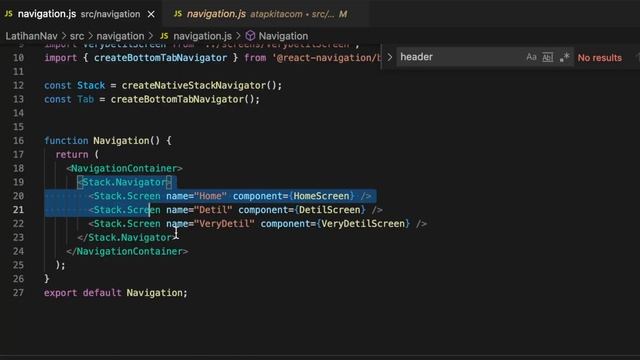Click JS file icon on second tab
The height and width of the screenshot is (360, 640).
178,14
